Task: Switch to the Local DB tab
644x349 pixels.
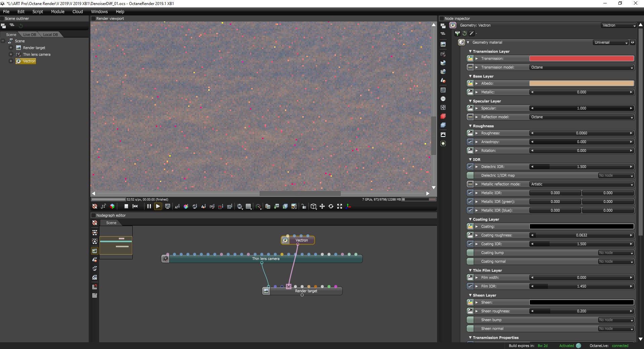Action: (x=50, y=35)
